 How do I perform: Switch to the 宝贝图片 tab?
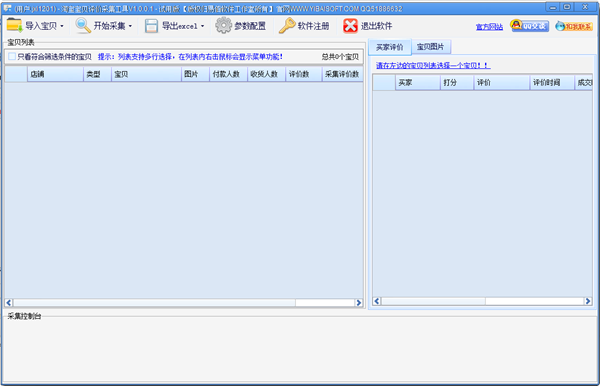click(430, 47)
